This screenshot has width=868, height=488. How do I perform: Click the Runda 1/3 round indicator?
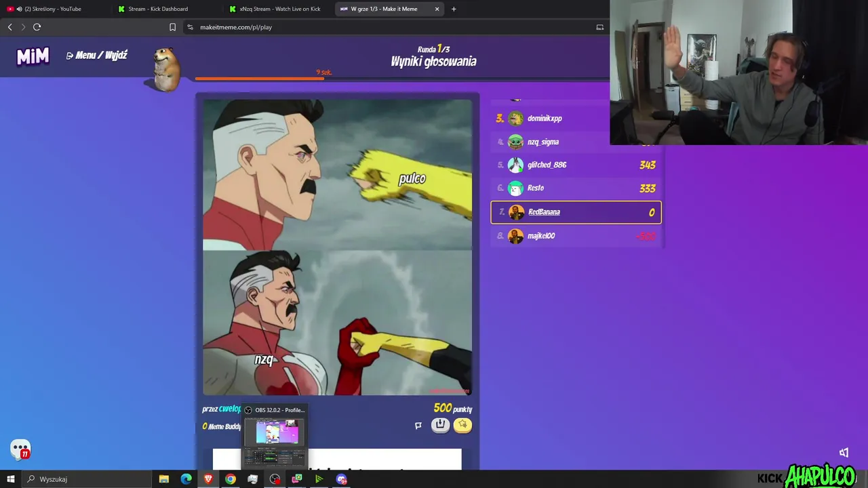[433, 49]
